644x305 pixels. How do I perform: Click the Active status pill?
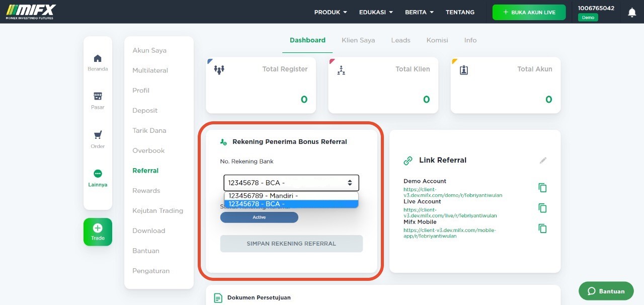[259, 217]
